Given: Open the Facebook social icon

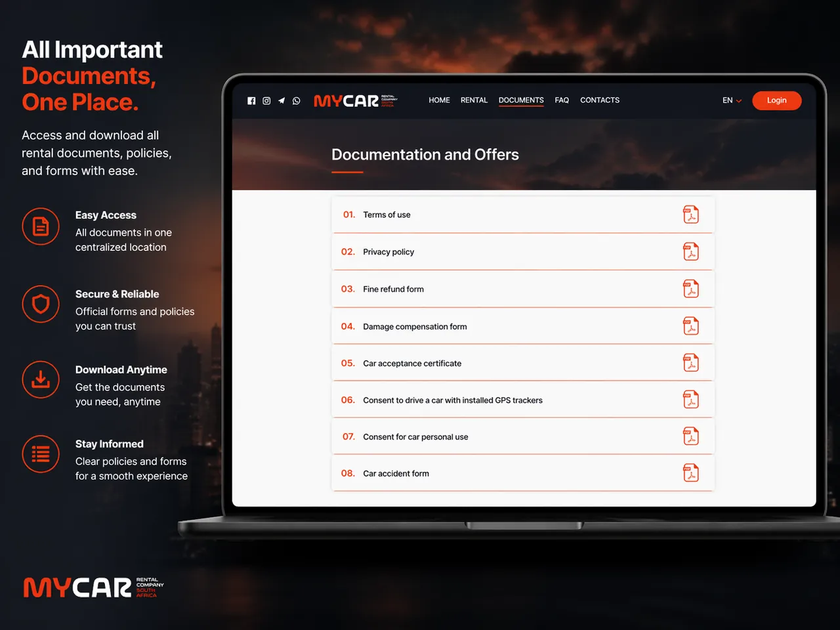Looking at the screenshot, I should pos(251,101).
